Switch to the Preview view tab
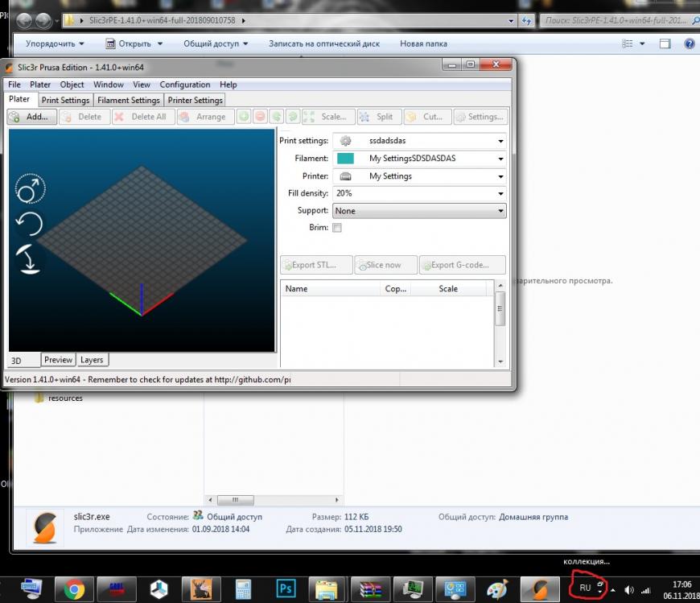The image size is (700, 603). click(58, 360)
